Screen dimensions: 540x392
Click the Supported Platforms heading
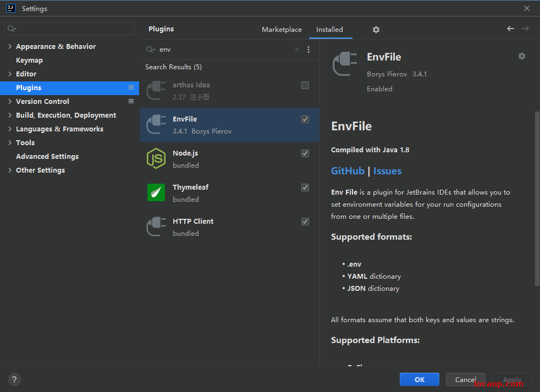[375, 340]
